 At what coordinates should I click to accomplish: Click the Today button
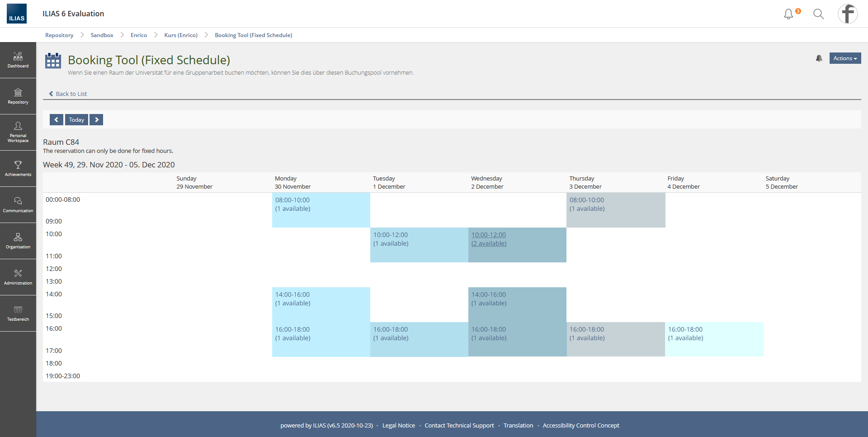pyautogui.click(x=76, y=119)
